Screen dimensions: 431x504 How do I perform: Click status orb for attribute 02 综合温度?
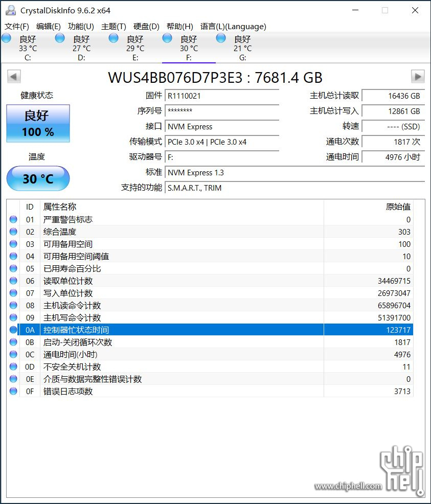point(13,232)
